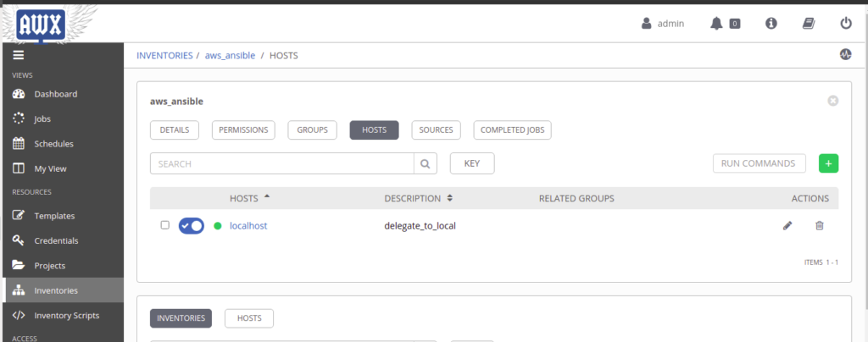
Task: Delete the localhost host with trash icon
Action: point(820,225)
